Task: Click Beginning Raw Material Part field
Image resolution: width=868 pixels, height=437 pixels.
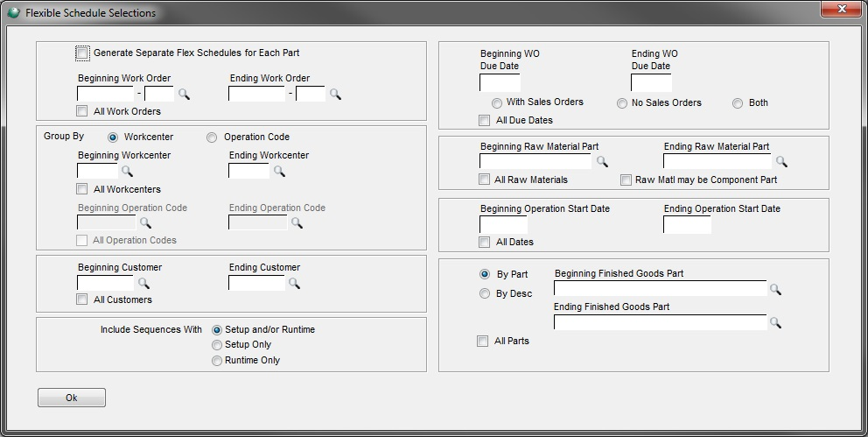Action: pos(535,161)
